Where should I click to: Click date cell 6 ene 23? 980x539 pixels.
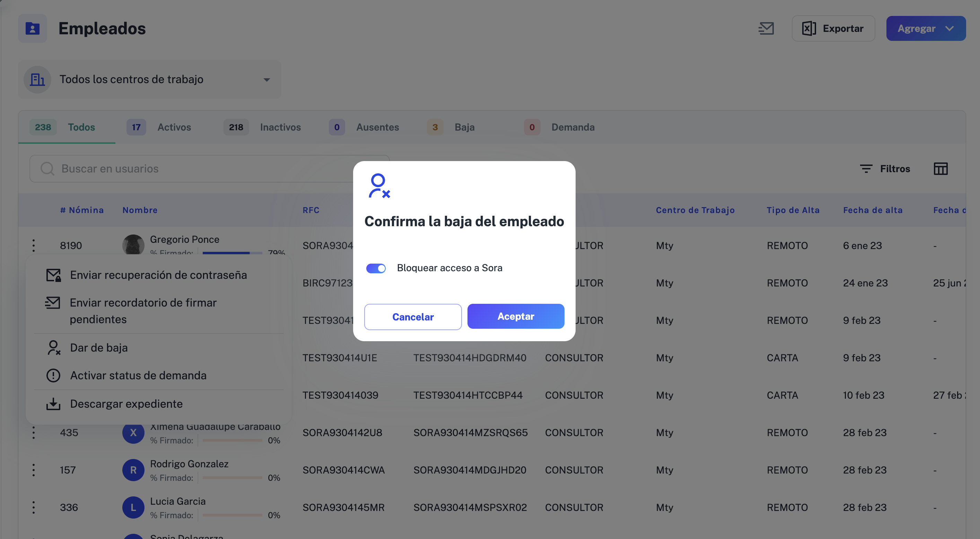click(x=862, y=246)
